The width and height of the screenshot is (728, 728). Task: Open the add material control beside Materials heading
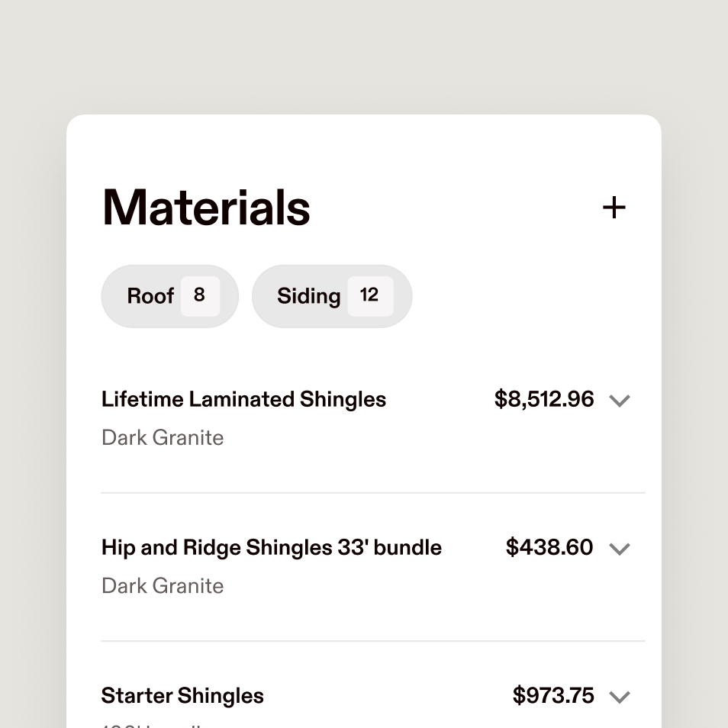point(614,207)
